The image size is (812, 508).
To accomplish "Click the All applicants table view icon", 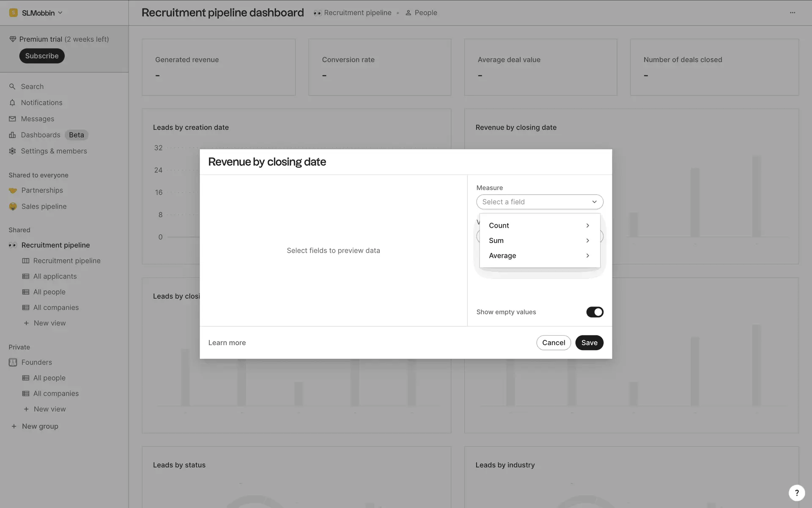I will point(26,276).
